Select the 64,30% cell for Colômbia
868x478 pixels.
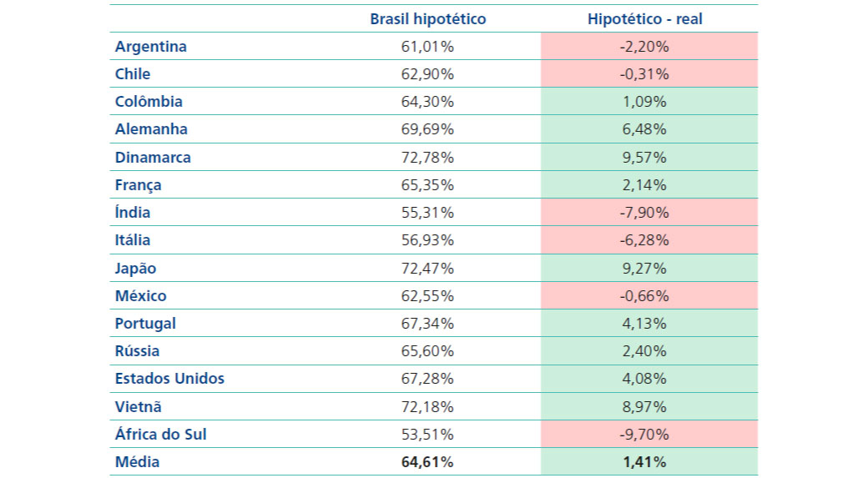click(x=427, y=102)
